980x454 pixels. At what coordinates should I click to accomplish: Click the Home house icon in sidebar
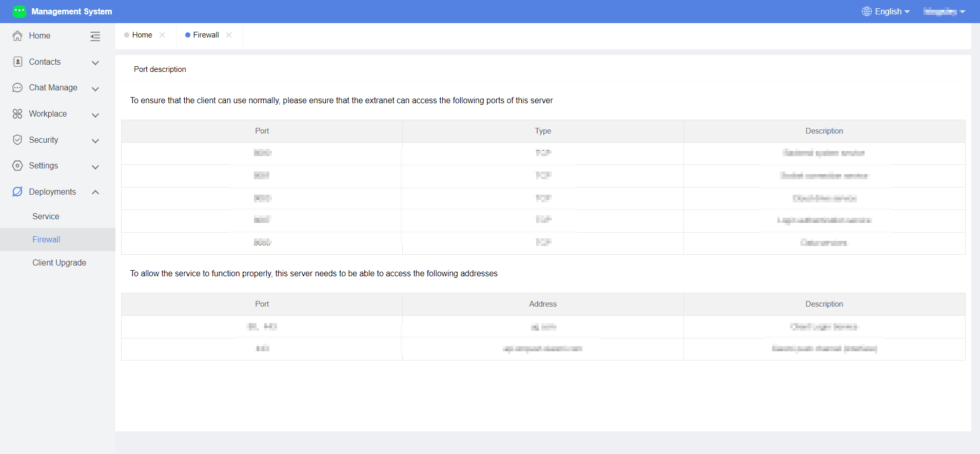click(x=17, y=36)
